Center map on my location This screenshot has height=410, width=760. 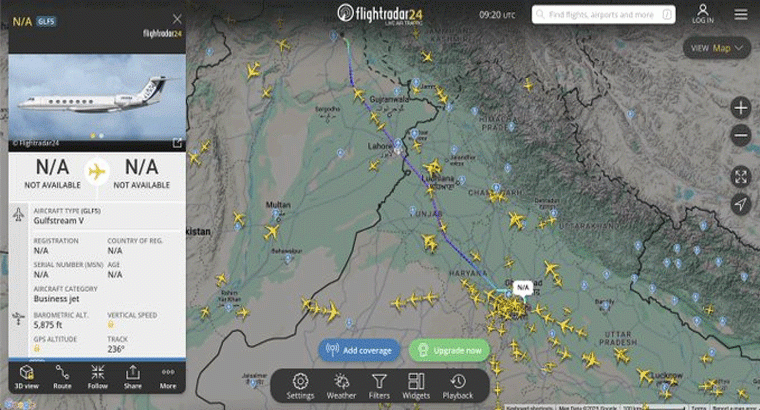(x=741, y=205)
